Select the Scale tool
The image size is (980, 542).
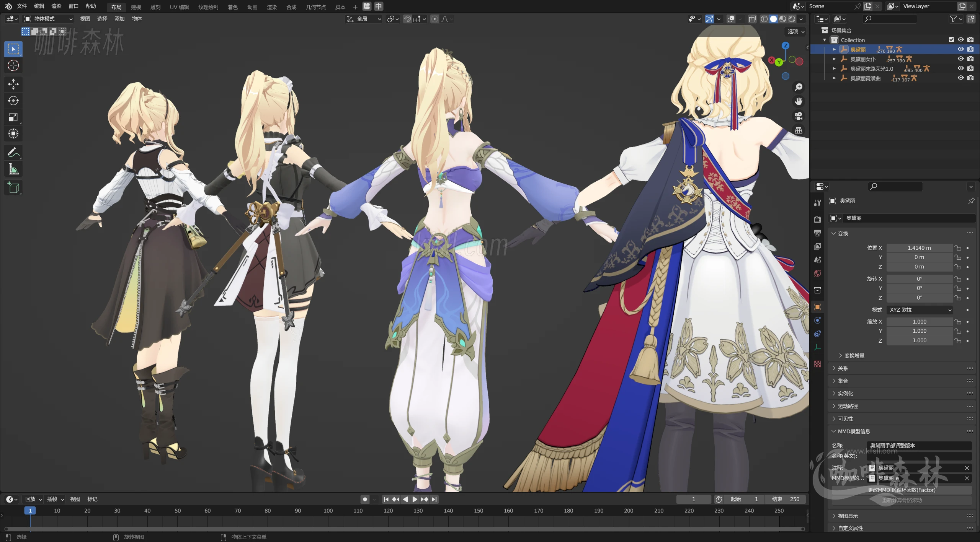[x=13, y=117]
